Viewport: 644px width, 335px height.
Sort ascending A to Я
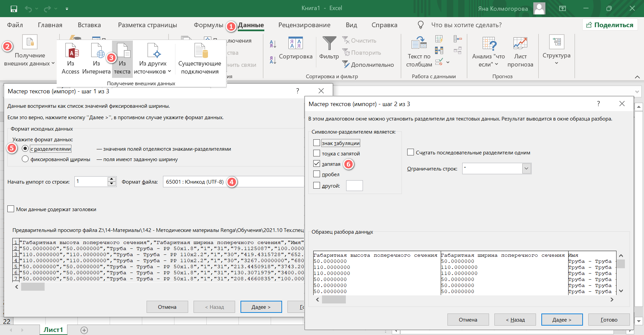(x=273, y=44)
